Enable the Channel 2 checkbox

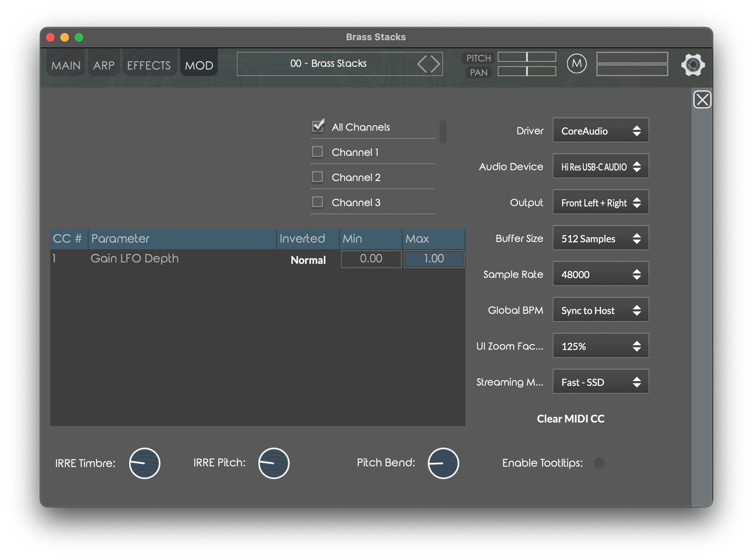coord(317,177)
